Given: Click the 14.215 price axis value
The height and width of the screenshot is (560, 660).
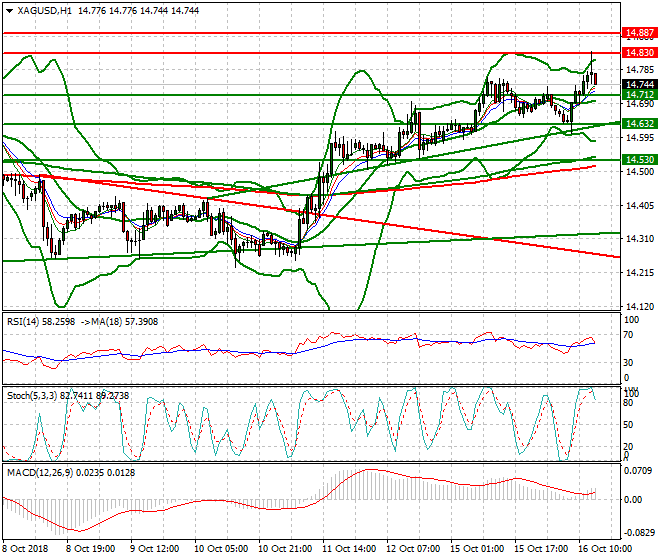Looking at the screenshot, I should coord(640,273).
